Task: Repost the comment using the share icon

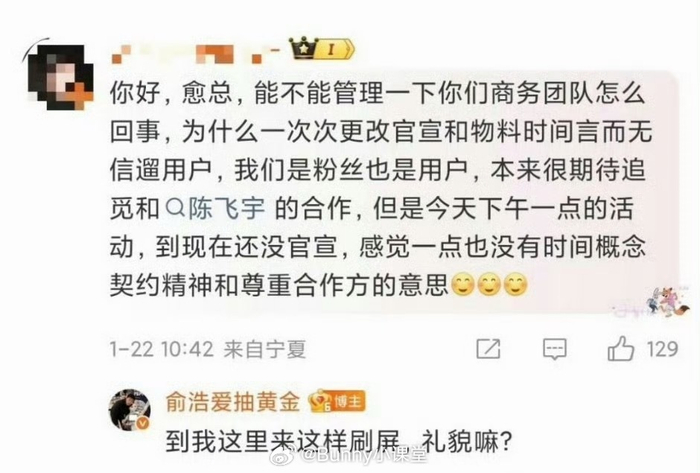Action: (x=488, y=349)
